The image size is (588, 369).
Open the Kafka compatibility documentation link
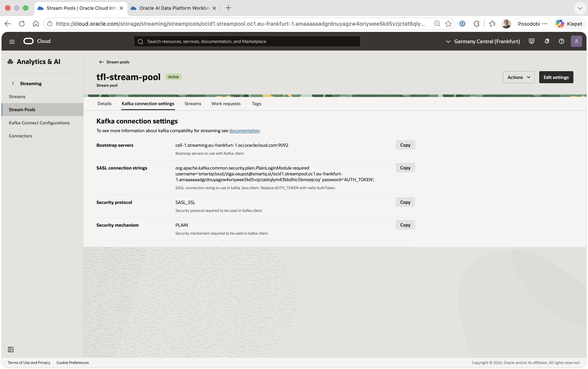(244, 131)
